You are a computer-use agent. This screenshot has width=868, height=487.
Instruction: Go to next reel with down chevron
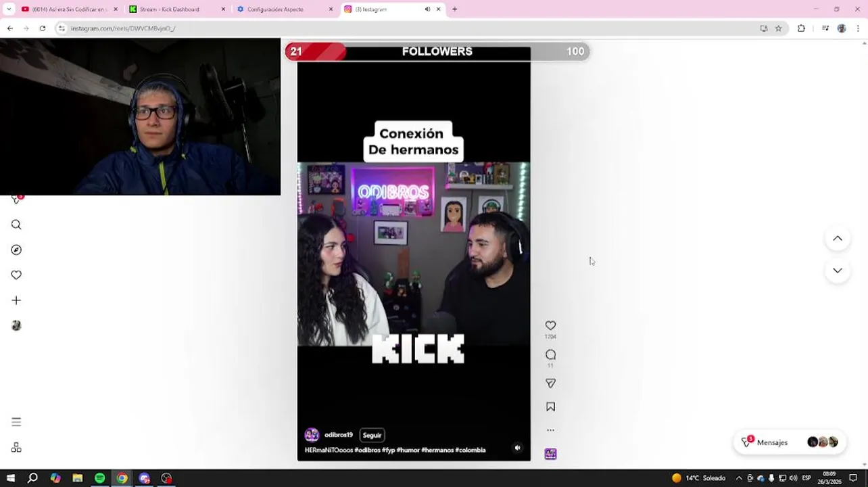point(838,271)
